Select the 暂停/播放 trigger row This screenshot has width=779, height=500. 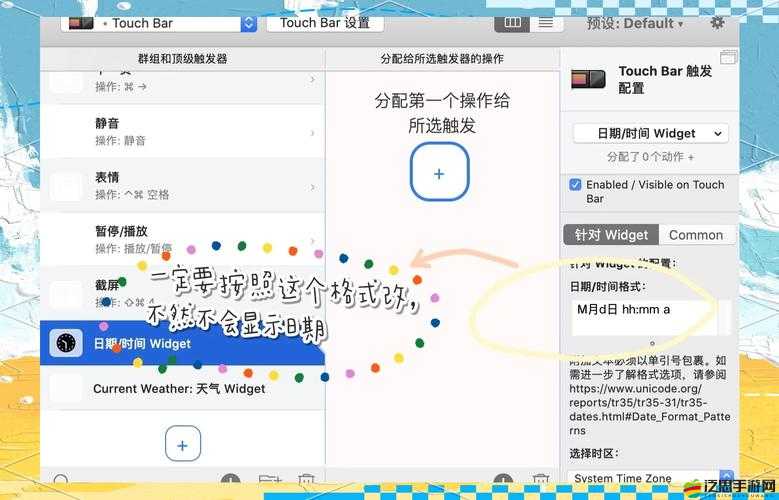(x=182, y=239)
